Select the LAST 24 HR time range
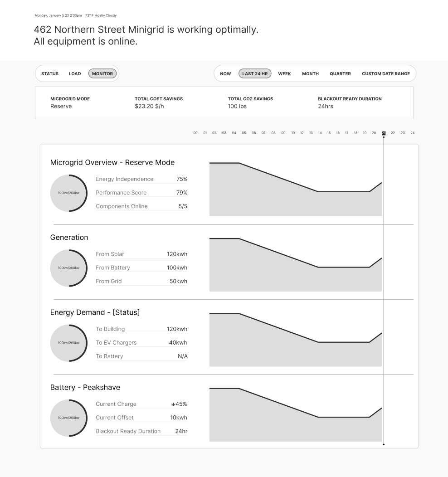Screen dimensions: 448x477 pos(255,73)
